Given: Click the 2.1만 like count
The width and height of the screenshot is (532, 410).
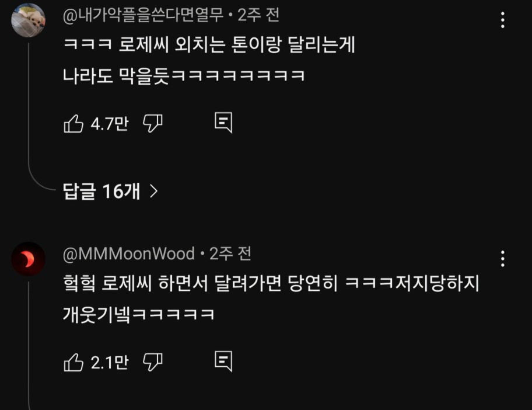Looking at the screenshot, I should point(110,362).
